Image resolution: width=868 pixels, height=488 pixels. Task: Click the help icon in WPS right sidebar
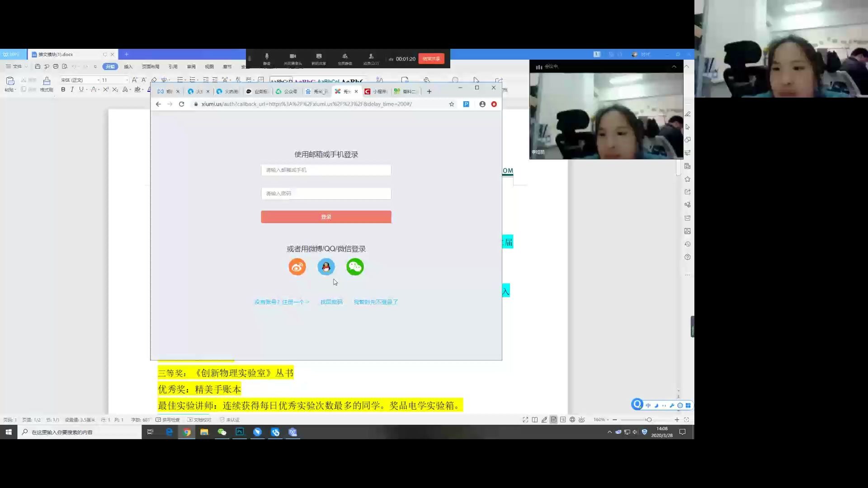(688, 257)
